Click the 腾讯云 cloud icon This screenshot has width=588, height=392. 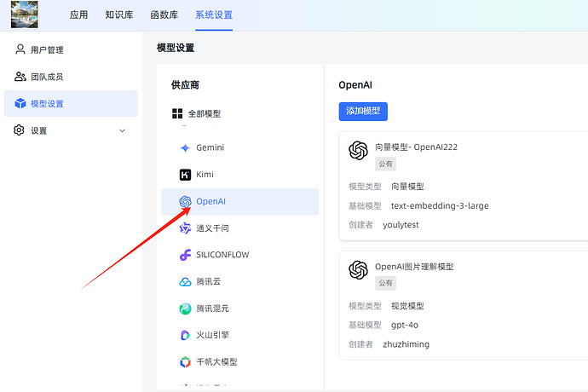pos(185,282)
